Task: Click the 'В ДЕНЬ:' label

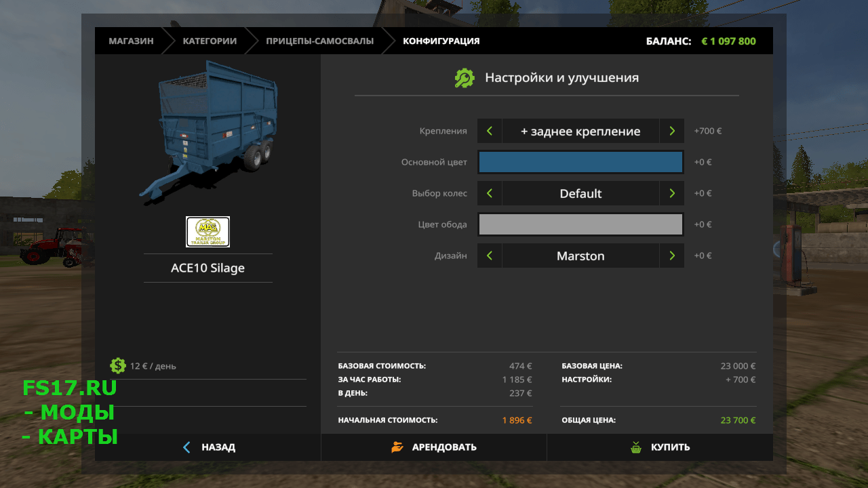Action: (x=353, y=393)
